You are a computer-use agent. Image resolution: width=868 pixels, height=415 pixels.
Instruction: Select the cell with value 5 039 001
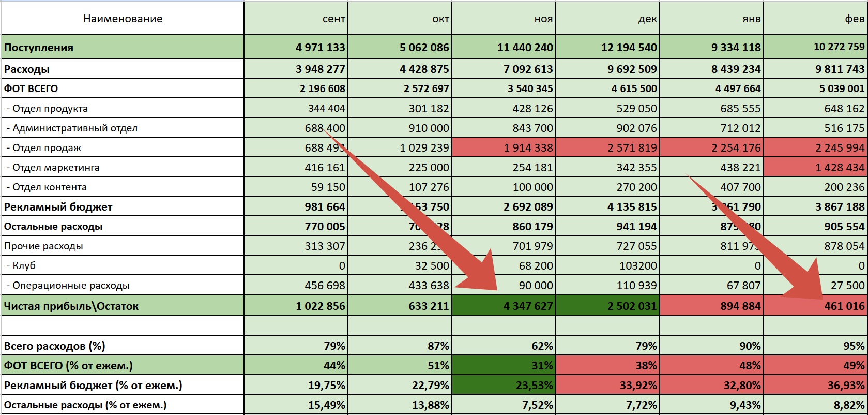816,88
